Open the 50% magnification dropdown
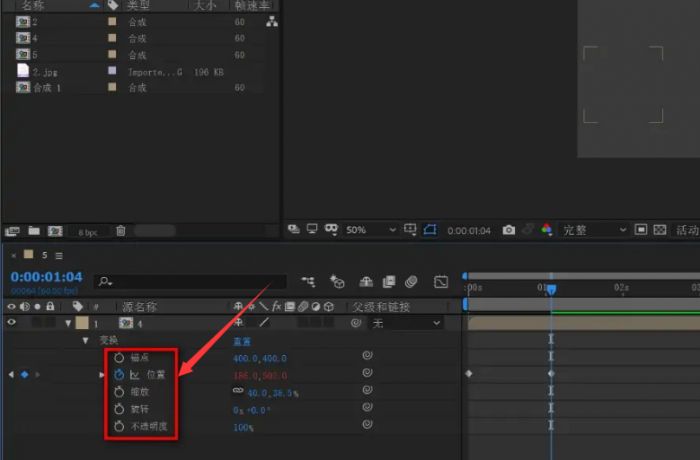The image size is (700, 460). coord(370,230)
